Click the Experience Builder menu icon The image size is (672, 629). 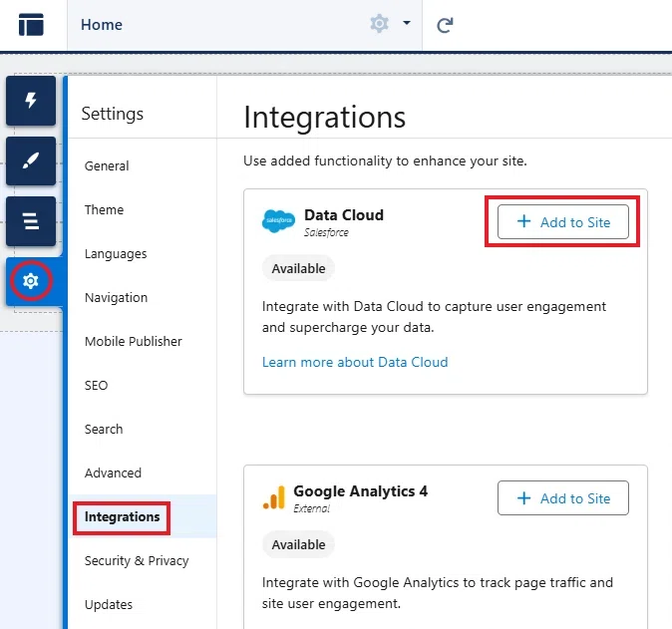tap(31, 25)
